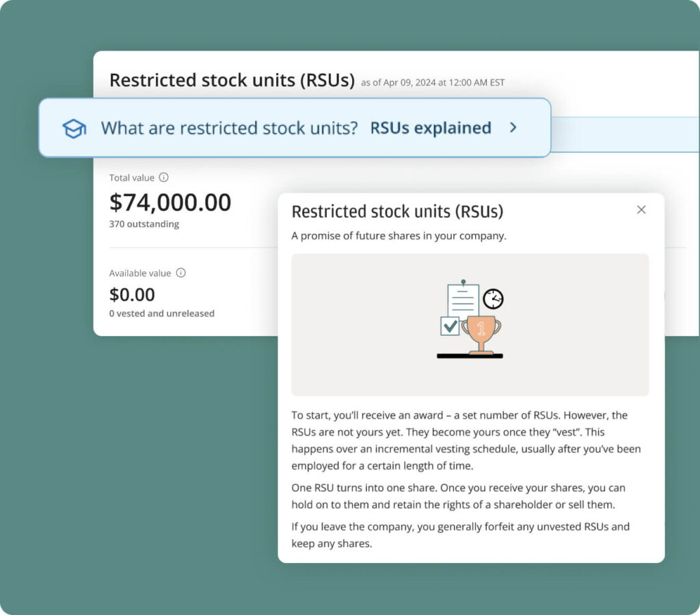
Task: Expand the chevron next to RSUs explained
Action: (513, 128)
